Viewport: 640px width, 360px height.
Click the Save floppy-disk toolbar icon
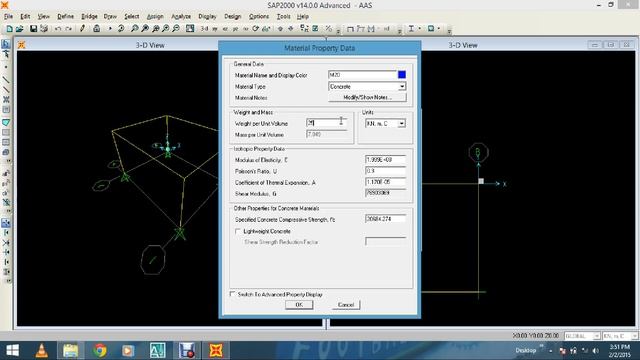click(33, 29)
